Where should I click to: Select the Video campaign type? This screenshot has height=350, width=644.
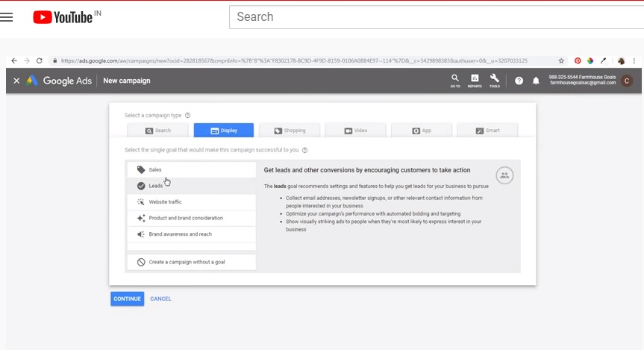point(355,131)
